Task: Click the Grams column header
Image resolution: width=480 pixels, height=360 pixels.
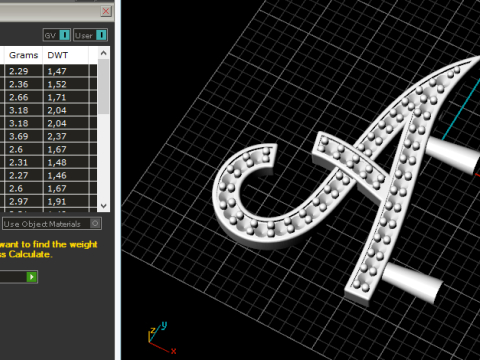Action: (x=23, y=55)
